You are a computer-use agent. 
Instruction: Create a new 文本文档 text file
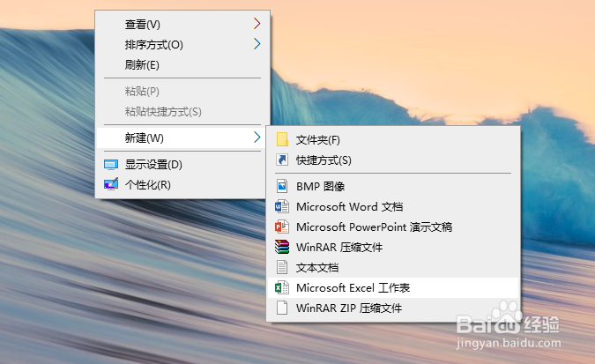point(393,267)
